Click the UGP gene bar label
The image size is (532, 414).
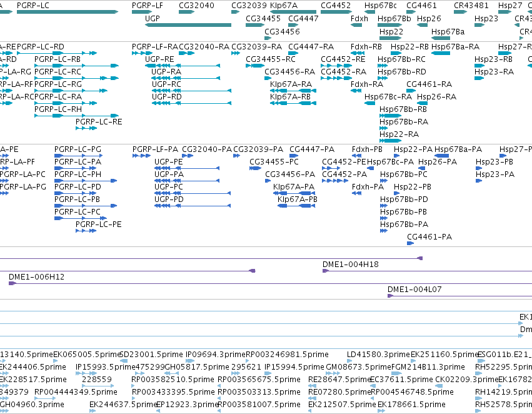[153, 18]
